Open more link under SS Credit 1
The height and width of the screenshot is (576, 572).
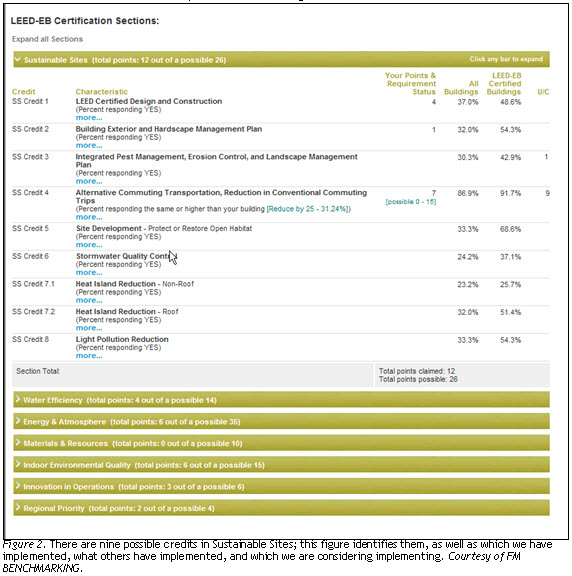click(89, 118)
